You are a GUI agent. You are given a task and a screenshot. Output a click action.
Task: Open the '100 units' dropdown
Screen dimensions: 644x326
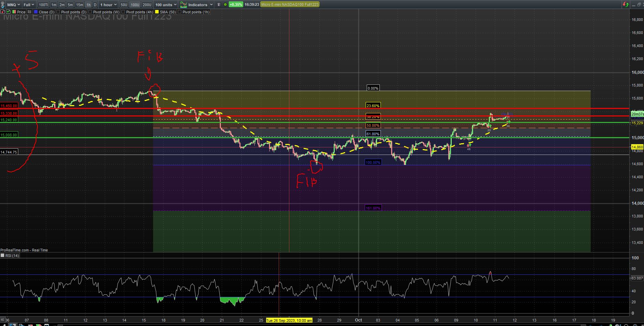(165, 5)
